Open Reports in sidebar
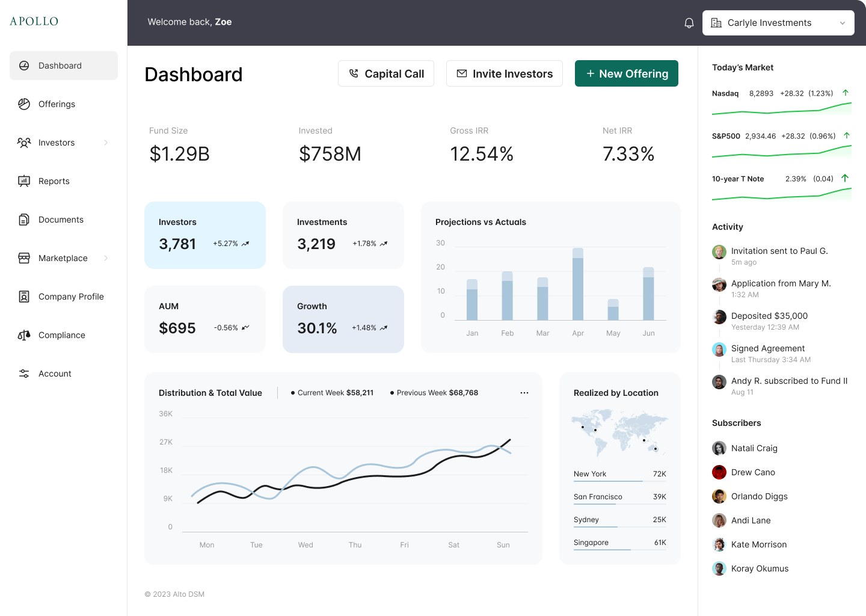This screenshot has height=616, width=866. (64, 181)
